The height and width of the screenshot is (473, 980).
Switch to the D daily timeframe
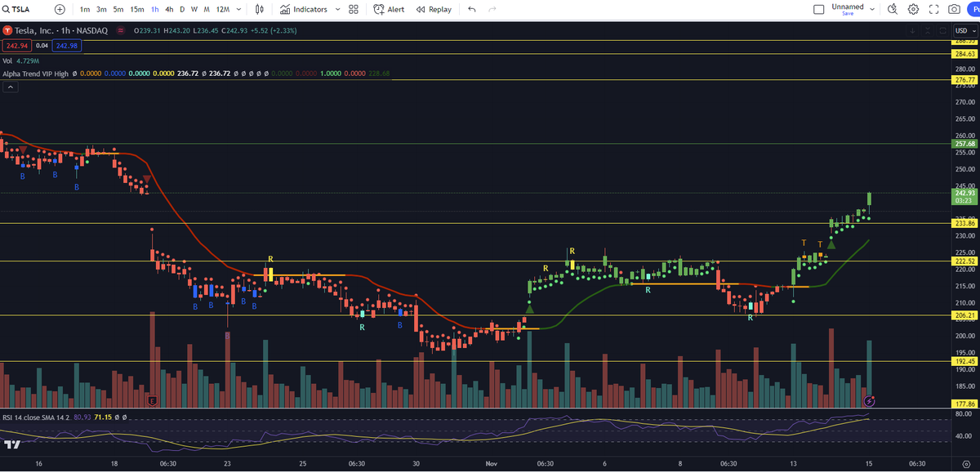click(x=181, y=10)
